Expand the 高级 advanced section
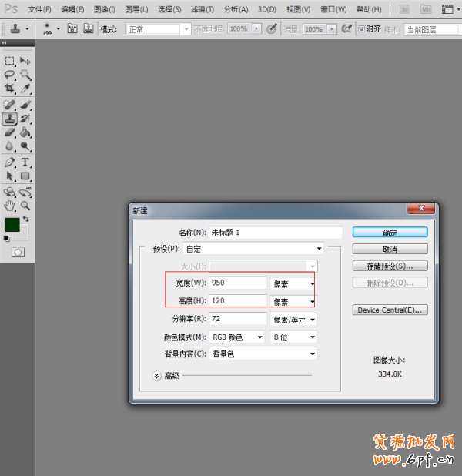Viewport: 462px width, 476px height. coord(157,375)
